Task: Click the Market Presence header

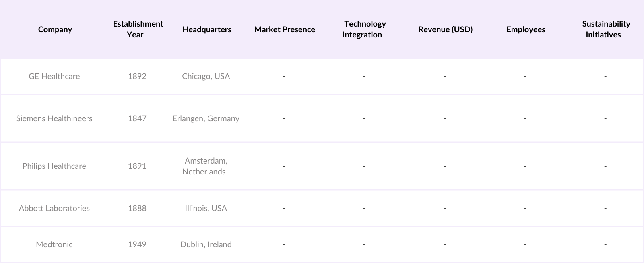Action: pos(284,29)
